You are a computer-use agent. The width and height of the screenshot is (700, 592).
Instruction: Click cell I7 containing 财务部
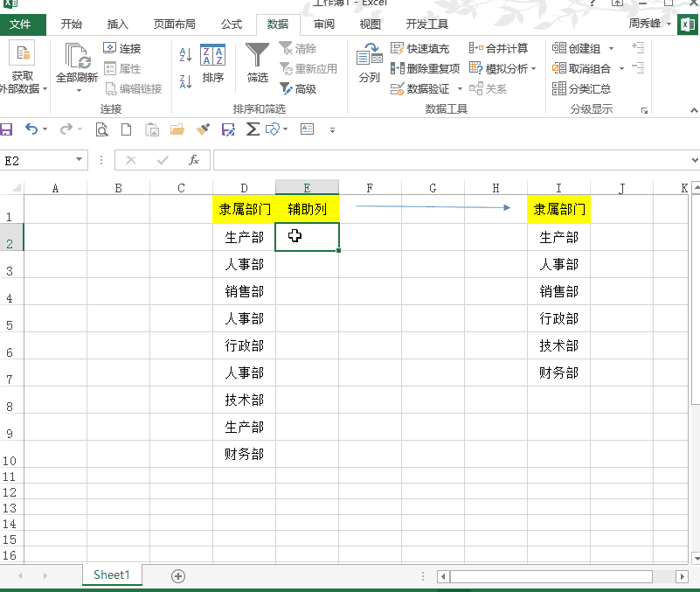coord(558,373)
